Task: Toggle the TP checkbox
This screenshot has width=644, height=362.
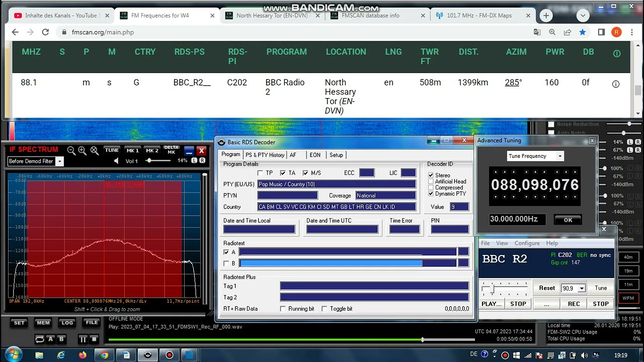Action: 260,173
